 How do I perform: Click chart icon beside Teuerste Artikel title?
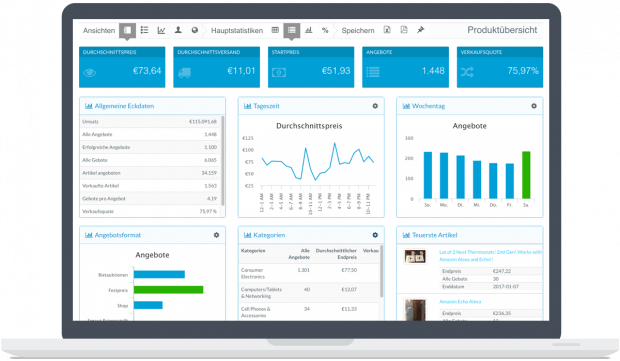(406, 235)
